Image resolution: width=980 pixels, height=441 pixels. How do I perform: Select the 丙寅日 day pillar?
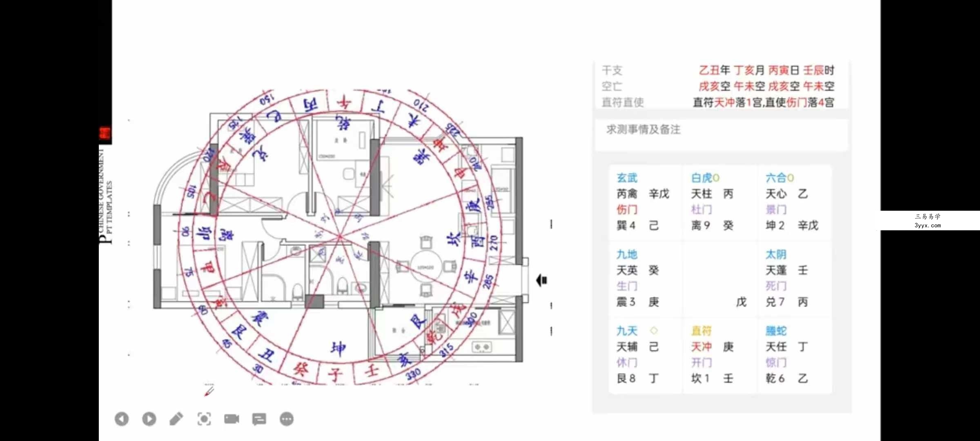(x=784, y=70)
